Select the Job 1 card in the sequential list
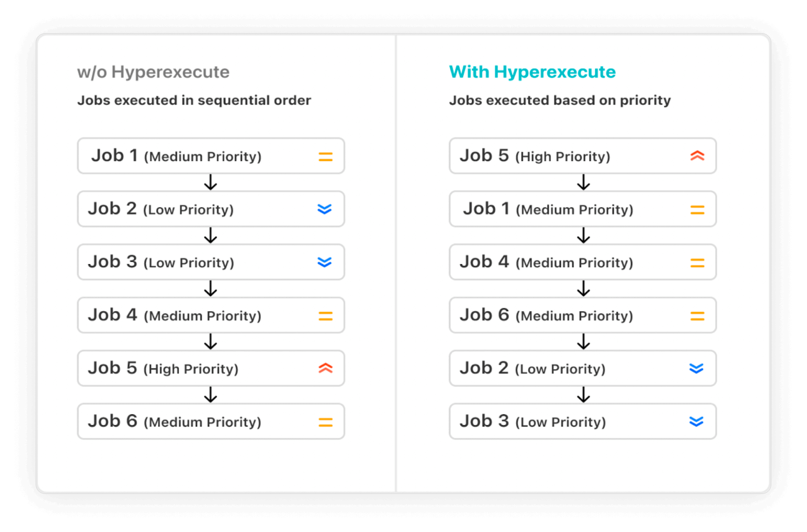 click(x=211, y=156)
